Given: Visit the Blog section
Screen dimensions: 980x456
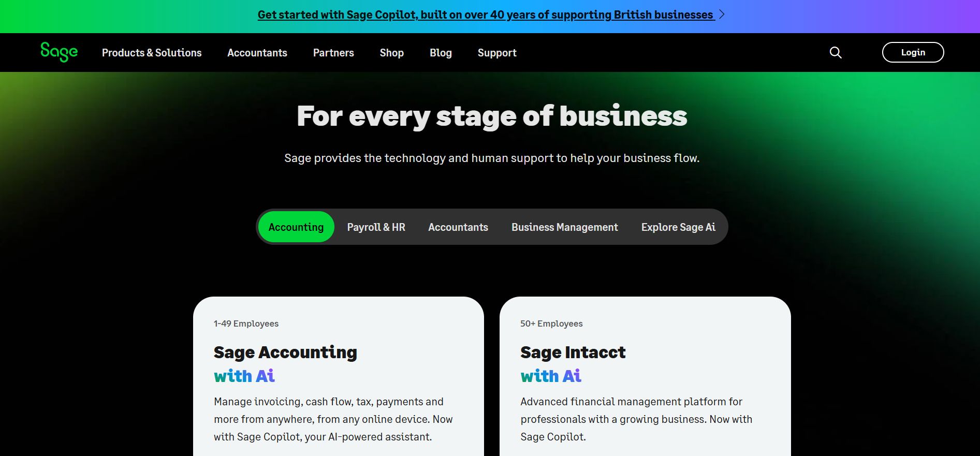Looking at the screenshot, I should 441,52.
